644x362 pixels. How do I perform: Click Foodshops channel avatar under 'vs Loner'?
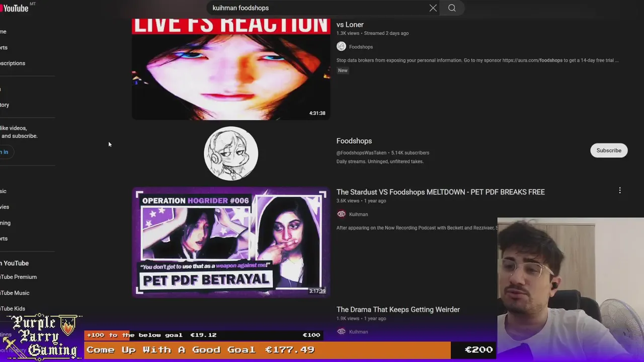click(x=341, y=47)
